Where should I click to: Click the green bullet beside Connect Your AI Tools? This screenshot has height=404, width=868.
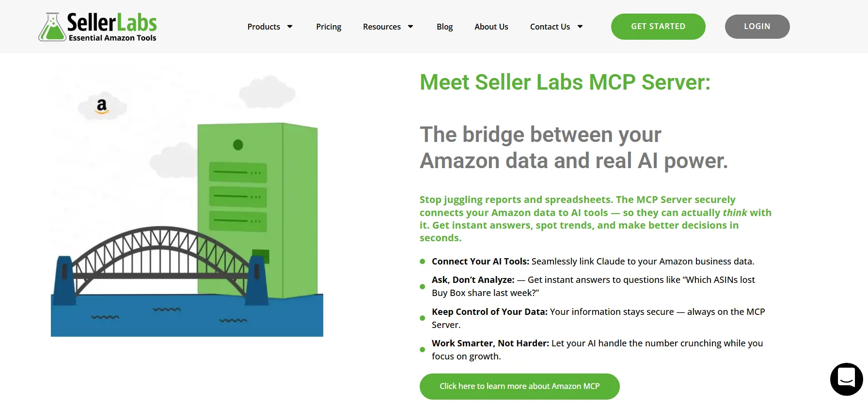pos(422,262)
